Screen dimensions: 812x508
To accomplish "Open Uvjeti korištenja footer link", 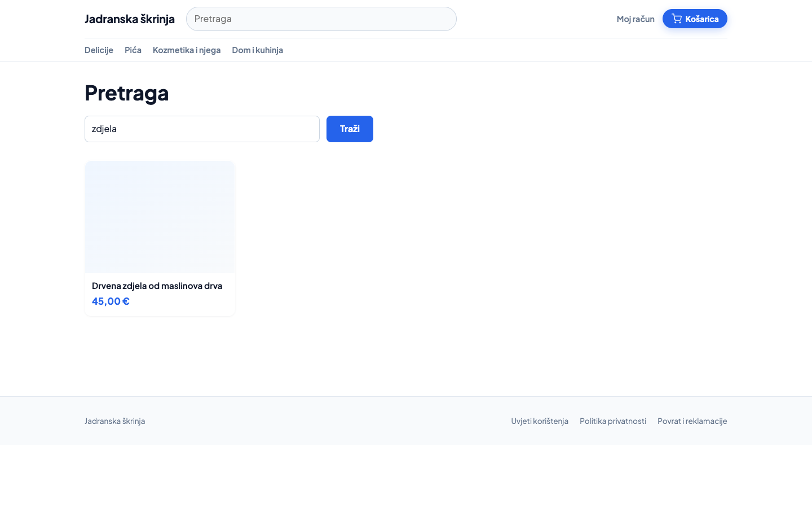I will (540, 421).
